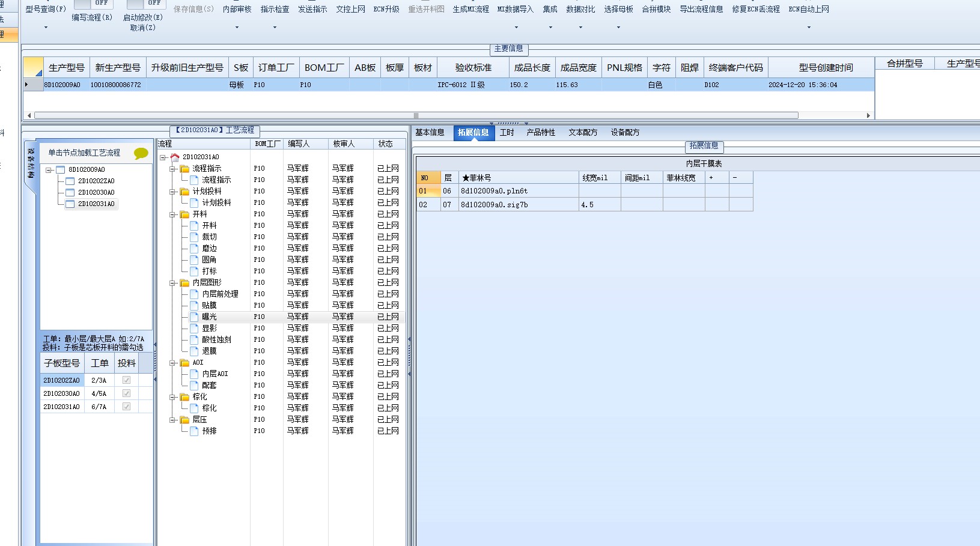Click the scroll-left arrow of 主要信息 grid

(x=28, y=115)
